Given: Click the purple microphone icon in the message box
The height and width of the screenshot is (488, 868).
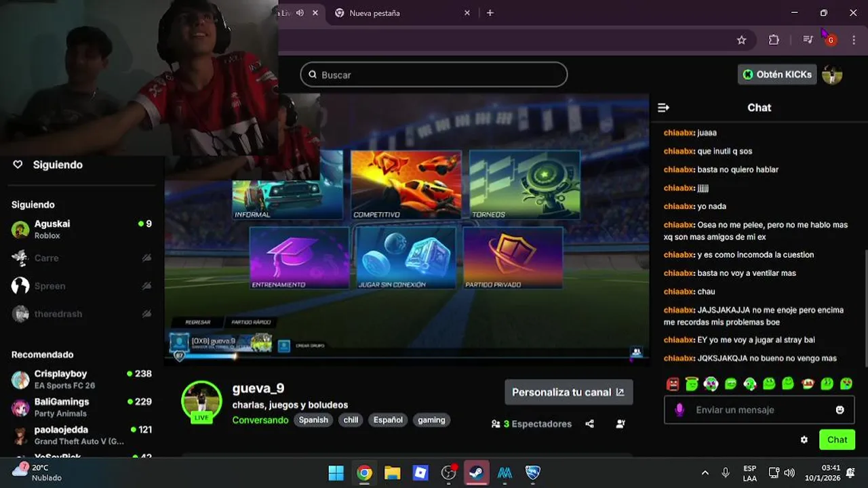Looking at the screenshot, I should point(679,410).
